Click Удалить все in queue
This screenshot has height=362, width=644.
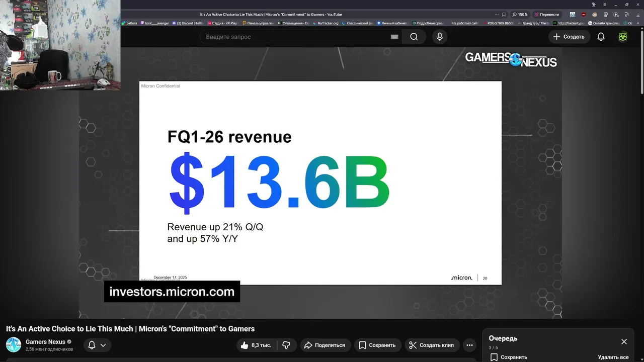(x=613, y=357)
